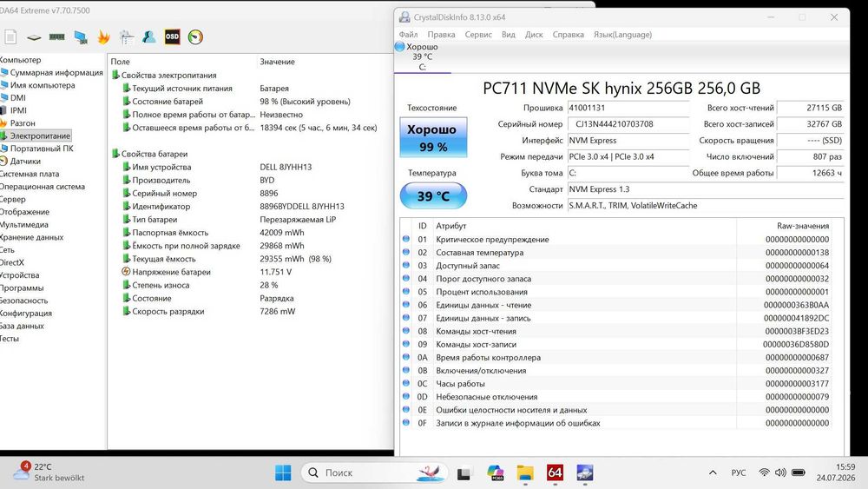Viewport: 868px width, 489px height.
Task: Open File Explorer from the taskbar
Action: pyautogui.click(x=525, y=473)
